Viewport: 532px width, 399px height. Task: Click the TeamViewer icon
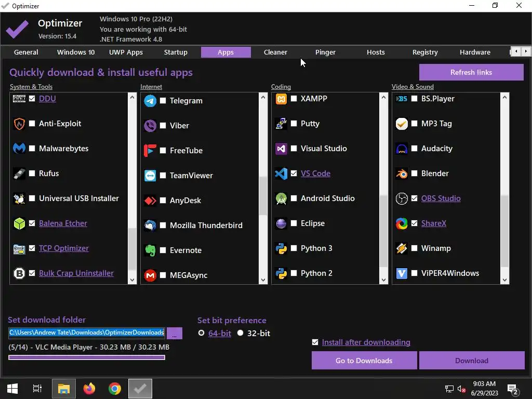[x=150, y=176]
